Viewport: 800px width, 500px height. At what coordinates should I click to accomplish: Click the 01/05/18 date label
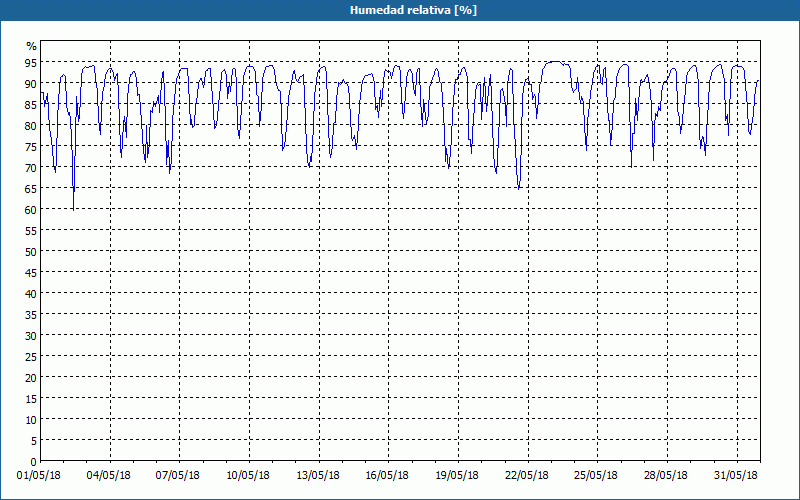pos(39,476)
